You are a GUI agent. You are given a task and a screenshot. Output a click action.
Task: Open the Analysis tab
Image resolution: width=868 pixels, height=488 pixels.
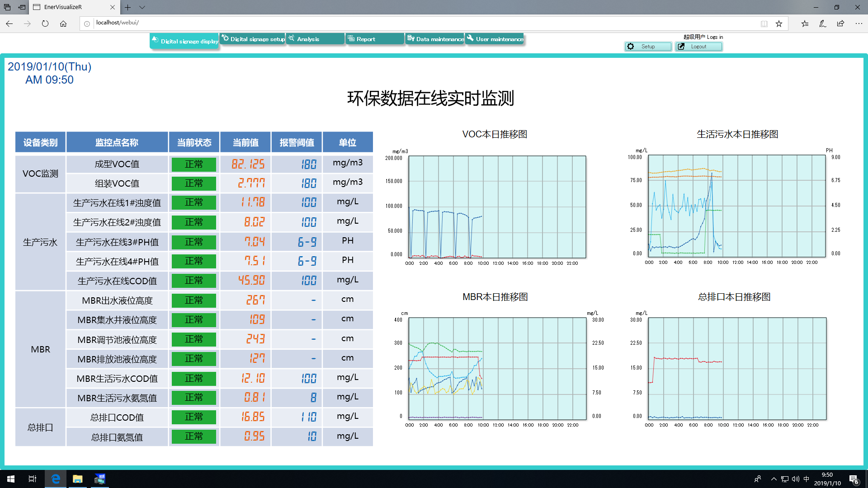tap(315, 39)
